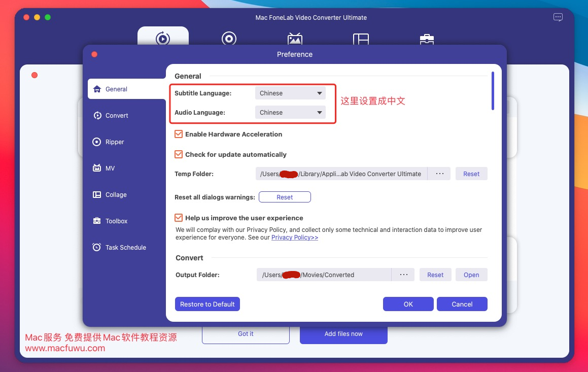Browse for Temp Folder with ellipsis button
588x372 pixels.
(439, 174)
